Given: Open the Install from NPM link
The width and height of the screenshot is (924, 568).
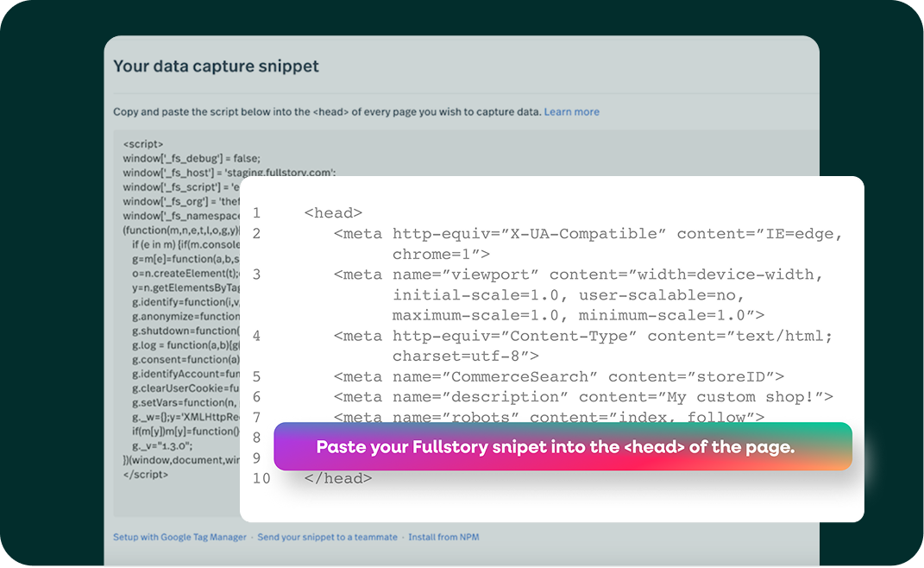Looking at the screenshot, I should click(443, 537).
